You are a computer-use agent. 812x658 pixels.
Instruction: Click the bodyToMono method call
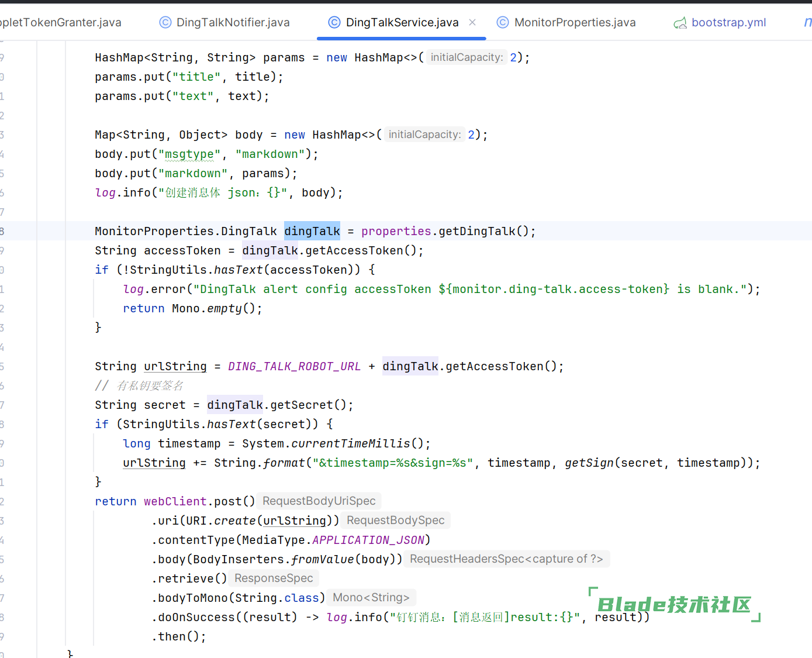[x=193, y=598]
